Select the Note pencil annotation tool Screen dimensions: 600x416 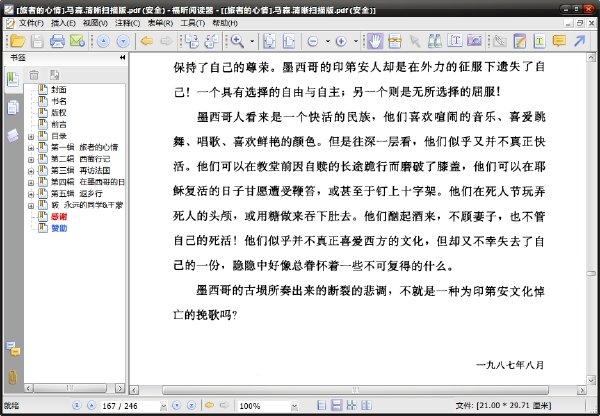(x=520, y=41)
